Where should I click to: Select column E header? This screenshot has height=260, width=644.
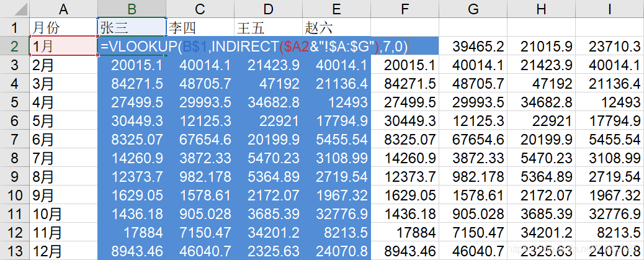tap(336, 9)
